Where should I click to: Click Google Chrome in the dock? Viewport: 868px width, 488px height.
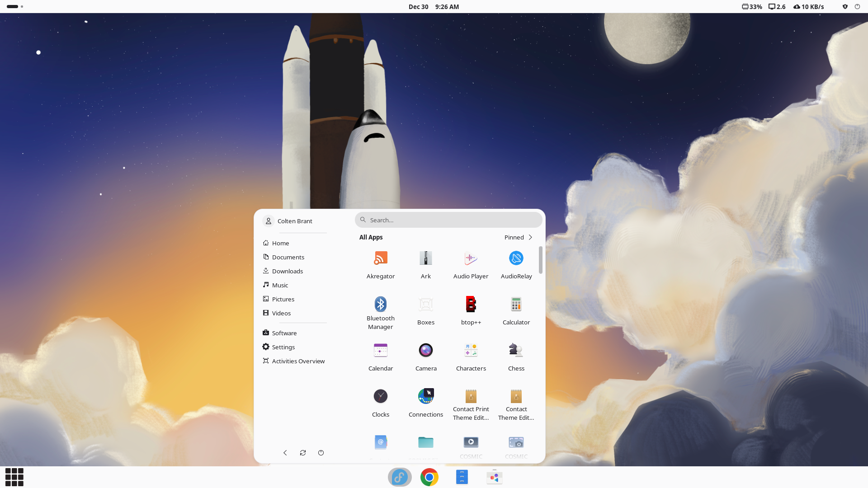click(429, 477)
